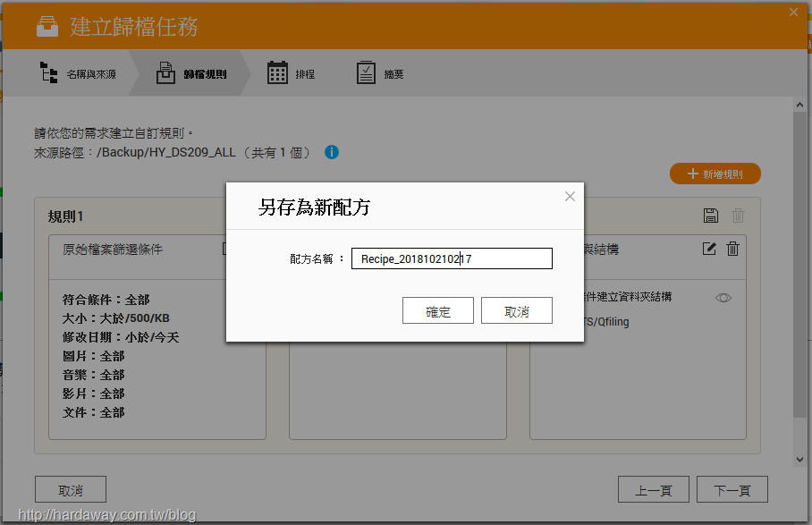Toggle the eye preview icon for folder structure
The image size is (812, 525).
click(x=723, y=298)
